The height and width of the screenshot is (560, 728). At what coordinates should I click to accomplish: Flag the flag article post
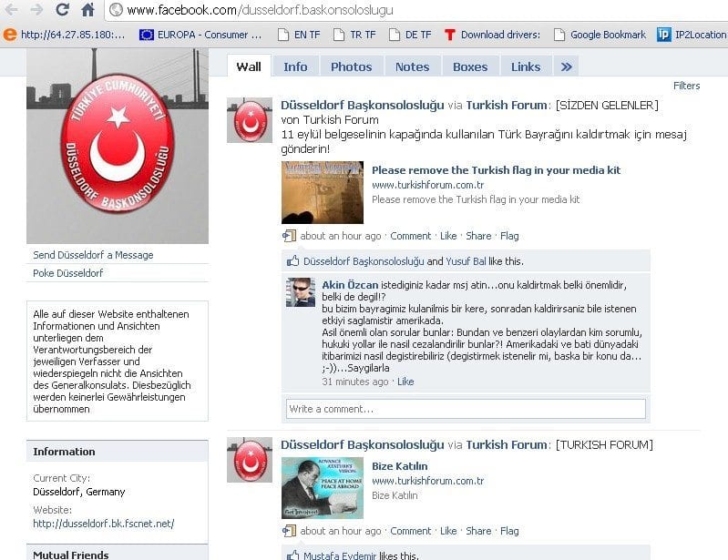coord(509,236)
